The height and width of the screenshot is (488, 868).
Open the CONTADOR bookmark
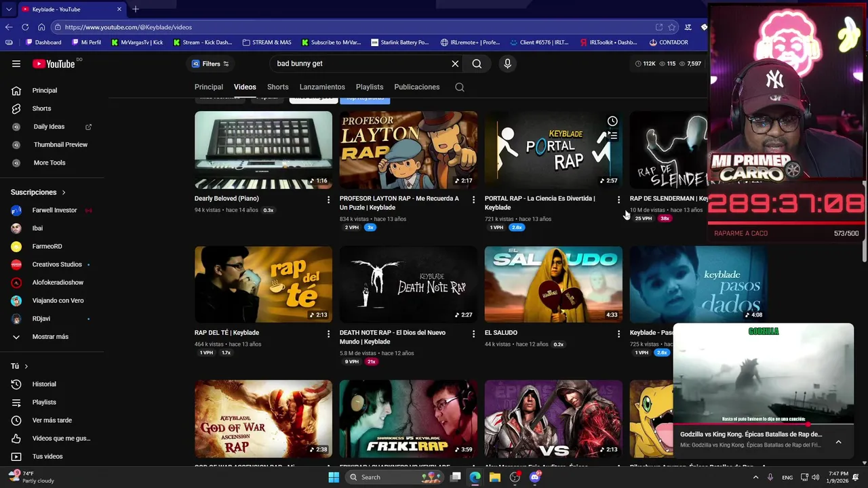669,42
